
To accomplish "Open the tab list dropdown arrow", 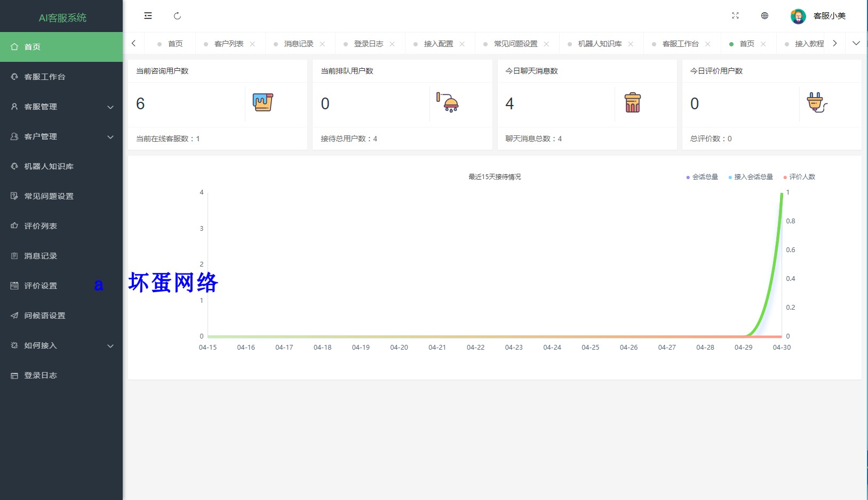I will pos(856,43).
